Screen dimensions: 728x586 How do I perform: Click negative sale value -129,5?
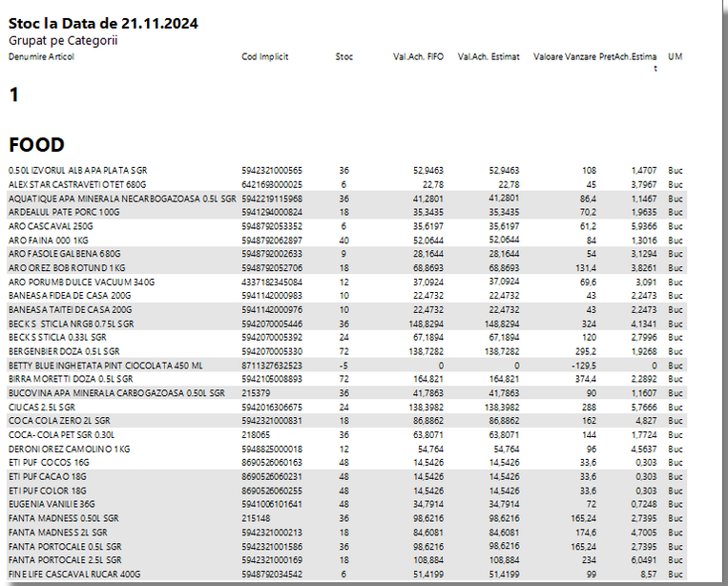(x=584, y=366)
